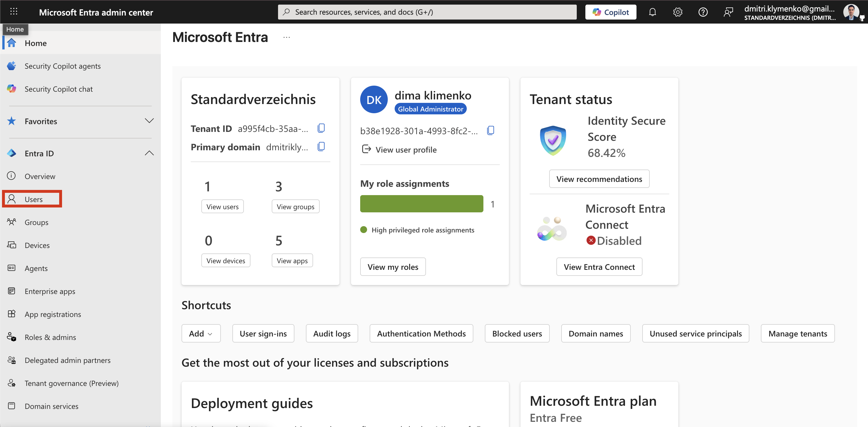This screenshot has height=427, width=868.
Task: Click the Security Copilot chat icon
Action: click(11, 89)
